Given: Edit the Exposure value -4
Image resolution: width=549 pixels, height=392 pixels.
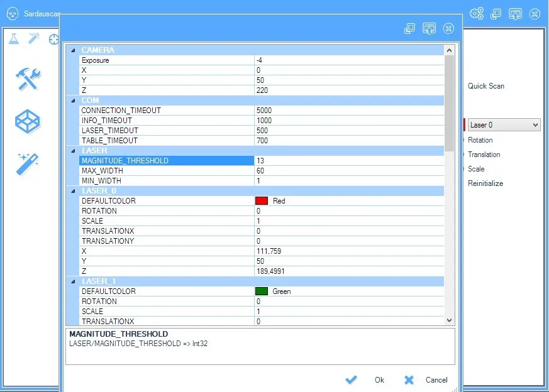Looking at the screenshot, I should click(x=349, y=60).
